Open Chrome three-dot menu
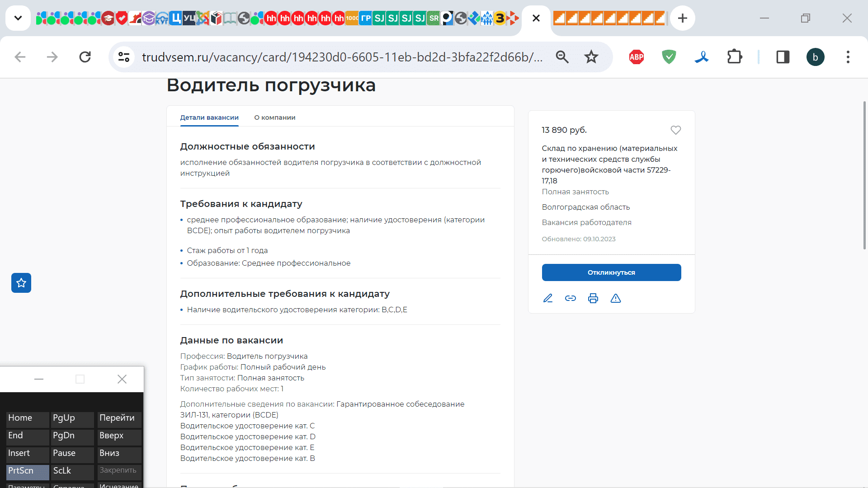Viewport: 868px width, 488px height. [x=848, y=57]
